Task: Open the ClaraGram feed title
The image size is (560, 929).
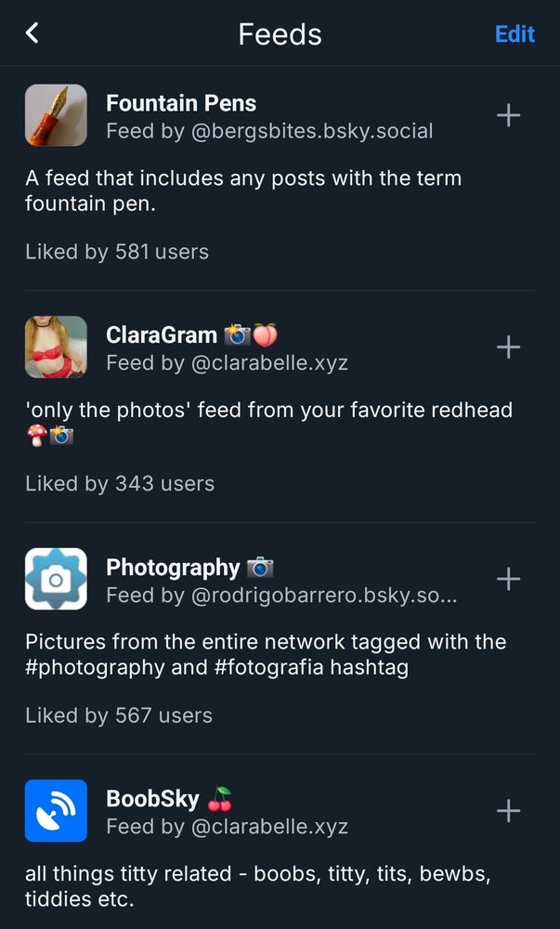Action: point(162,335)
